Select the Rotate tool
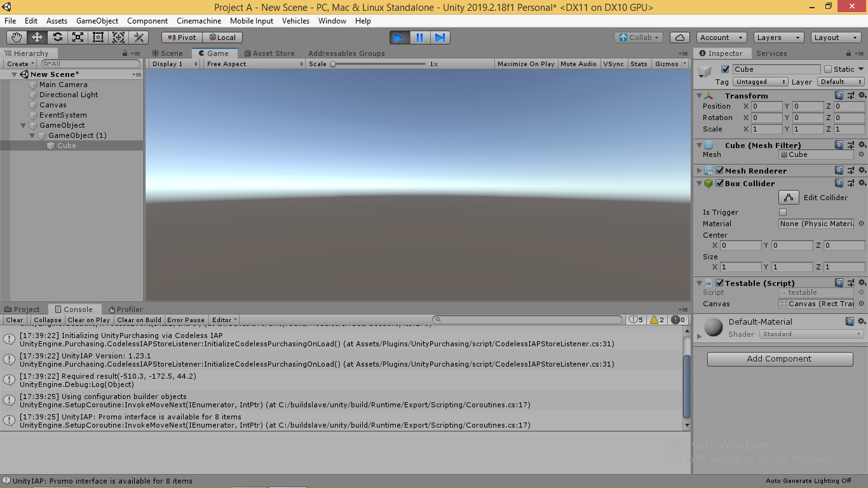The height and width of the screenshot is (488, 868). [58, 37]
